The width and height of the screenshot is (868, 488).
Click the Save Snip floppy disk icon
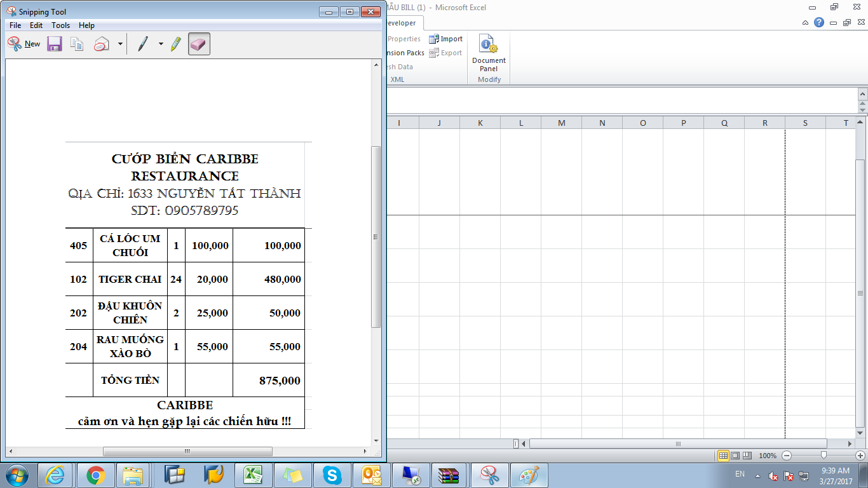[x=55, y=44]
